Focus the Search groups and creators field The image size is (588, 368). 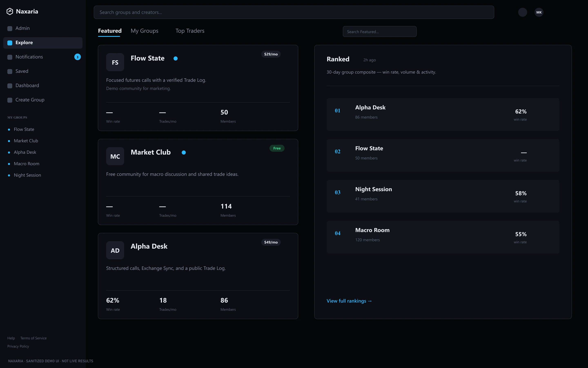294,12
